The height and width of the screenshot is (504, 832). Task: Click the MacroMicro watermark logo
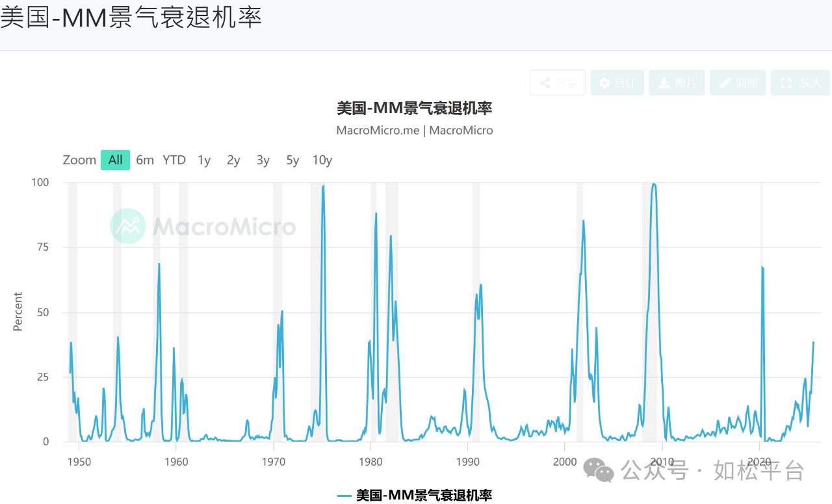[128, 226]
